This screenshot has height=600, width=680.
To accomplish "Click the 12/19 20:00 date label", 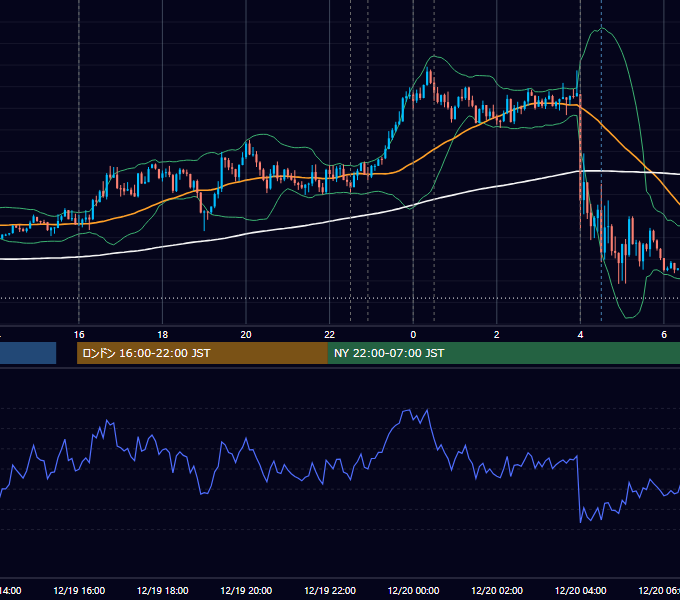I will (246, 590).
